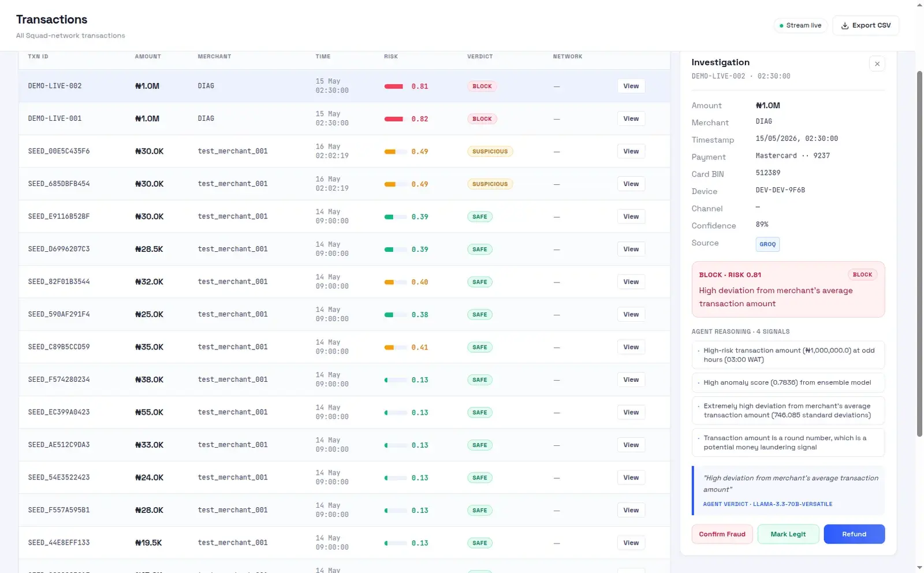Click the SAFE badge on SEED_E9116B52BF row
The width and height of the screenshot is (924, 573).
[x=480, y=217]
